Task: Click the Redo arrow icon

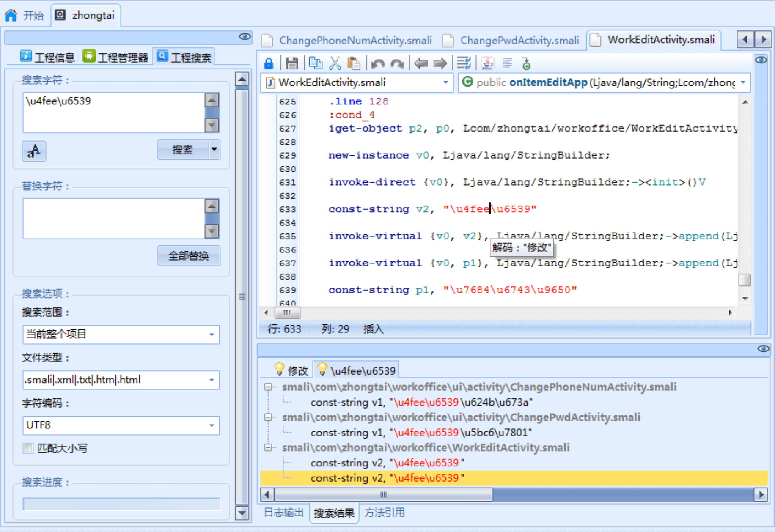Action: click(x=397, y=63)
